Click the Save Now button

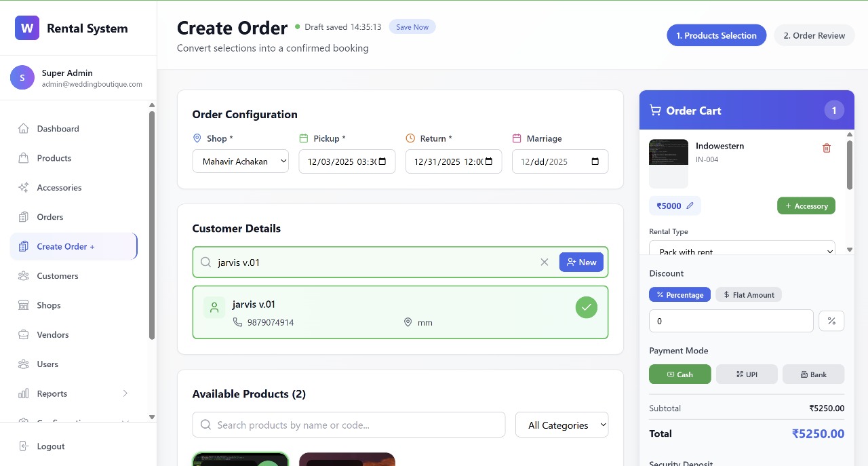(x=412, y=26)
